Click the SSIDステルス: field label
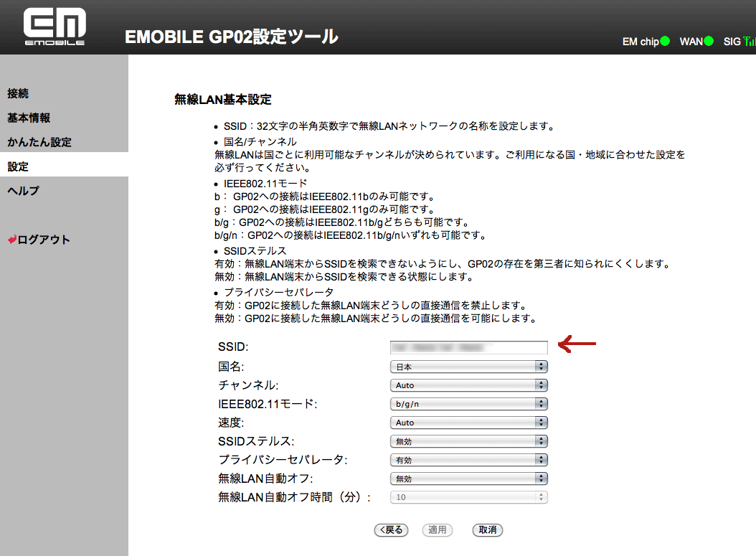756x556 pixels. 256,441
